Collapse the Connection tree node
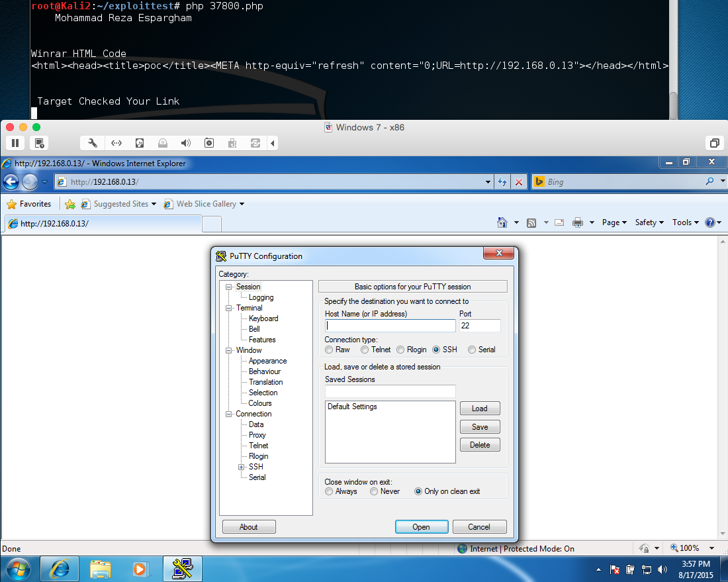Screen dimensions: 728x582 click(x=228, y=414)
